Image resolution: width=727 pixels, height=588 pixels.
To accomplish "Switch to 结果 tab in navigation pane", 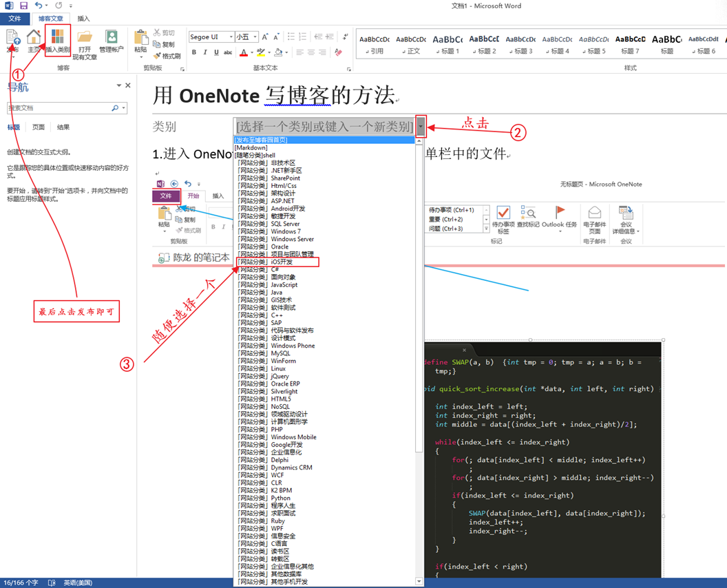I will (63, 127).
